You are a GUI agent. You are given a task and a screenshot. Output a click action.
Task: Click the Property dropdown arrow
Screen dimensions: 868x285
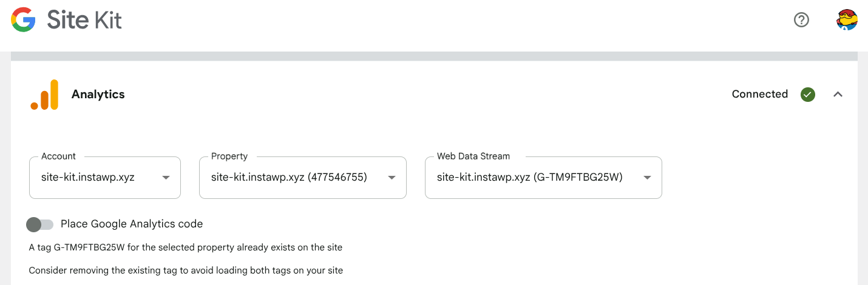pos(392,178)
